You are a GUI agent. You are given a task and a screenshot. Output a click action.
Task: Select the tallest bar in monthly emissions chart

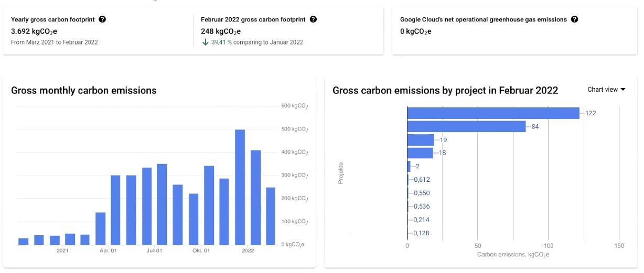tap(240, 187)
